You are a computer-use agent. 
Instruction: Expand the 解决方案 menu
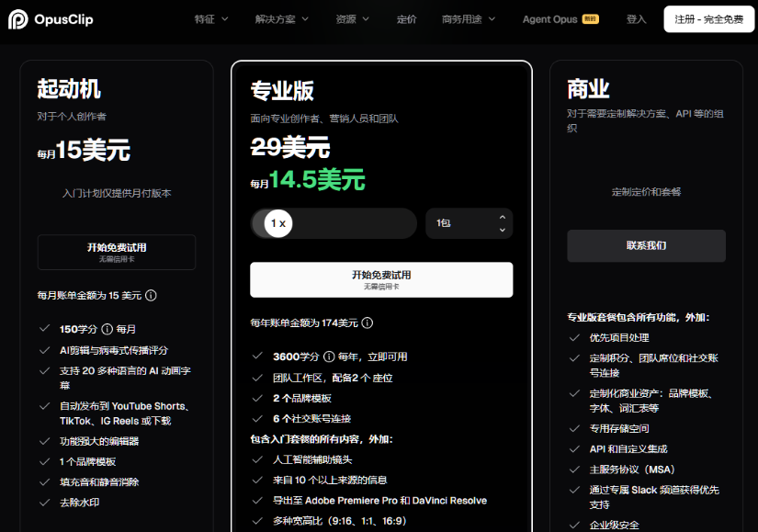click(x=281, y=19)
